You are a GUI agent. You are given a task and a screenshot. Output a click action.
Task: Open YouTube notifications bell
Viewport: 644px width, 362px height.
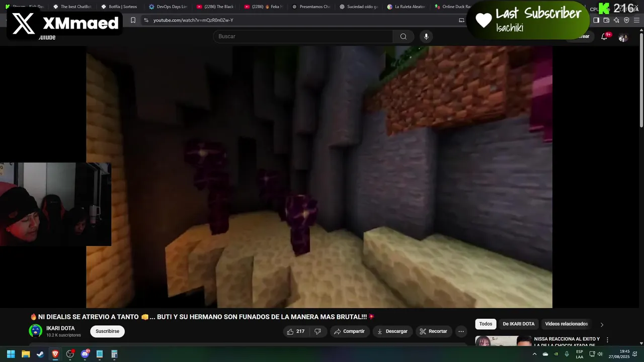[604, 37]
